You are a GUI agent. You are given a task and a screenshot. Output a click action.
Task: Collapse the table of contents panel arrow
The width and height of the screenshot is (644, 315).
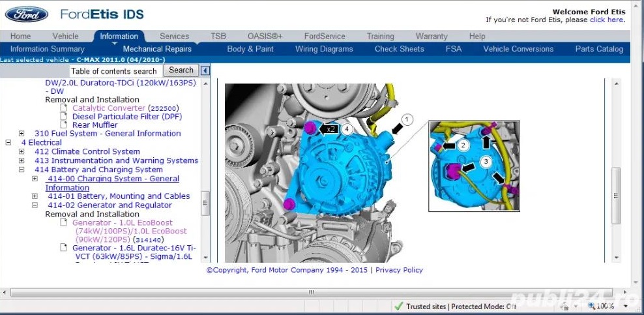tap(205, 70)
